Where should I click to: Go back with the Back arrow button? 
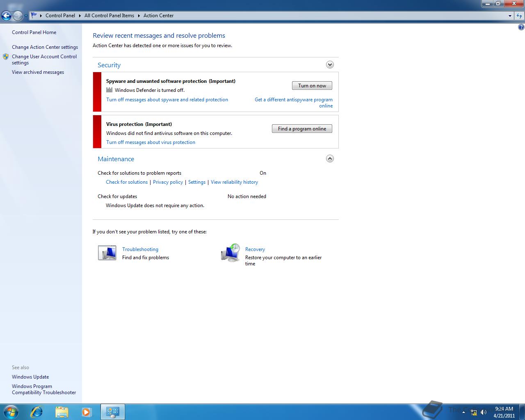click(x=6, y=16)
